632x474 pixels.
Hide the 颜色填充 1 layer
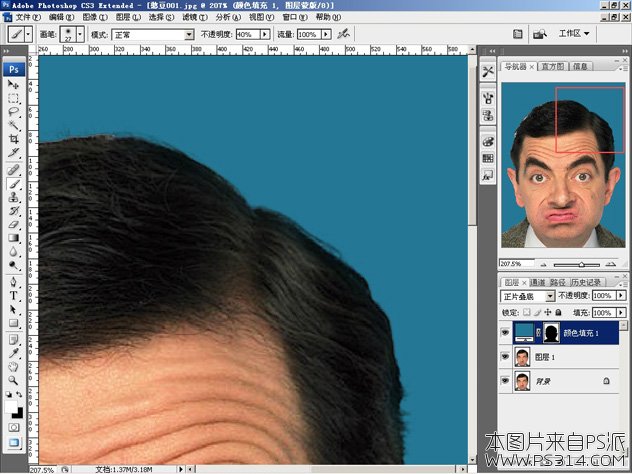[x=505, y=333]
